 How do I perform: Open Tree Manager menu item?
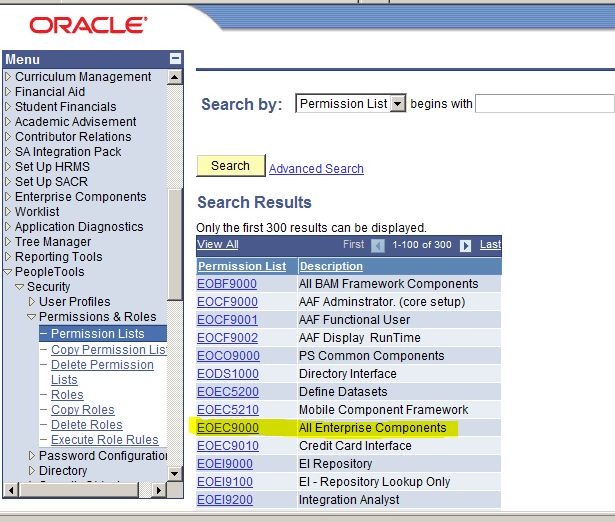(x=53, y=242)
